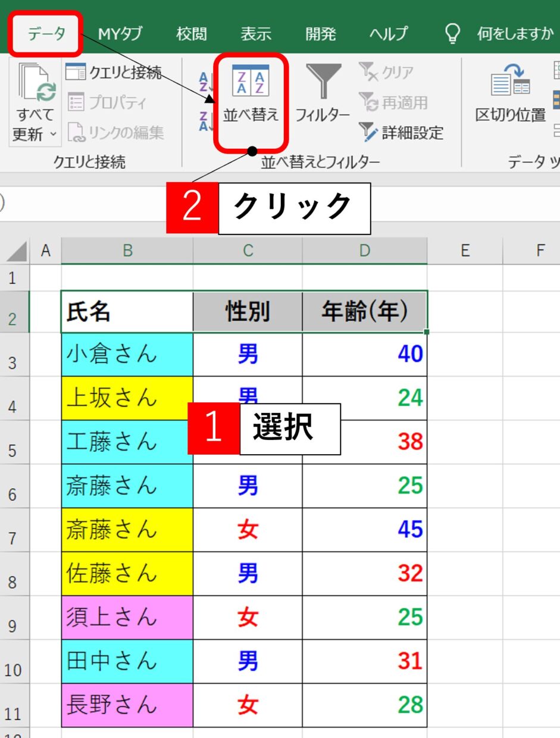The image size is (560, 738).
Task: Select the yellow 斎藤さん cell in row 7
Action: (127, 530)
